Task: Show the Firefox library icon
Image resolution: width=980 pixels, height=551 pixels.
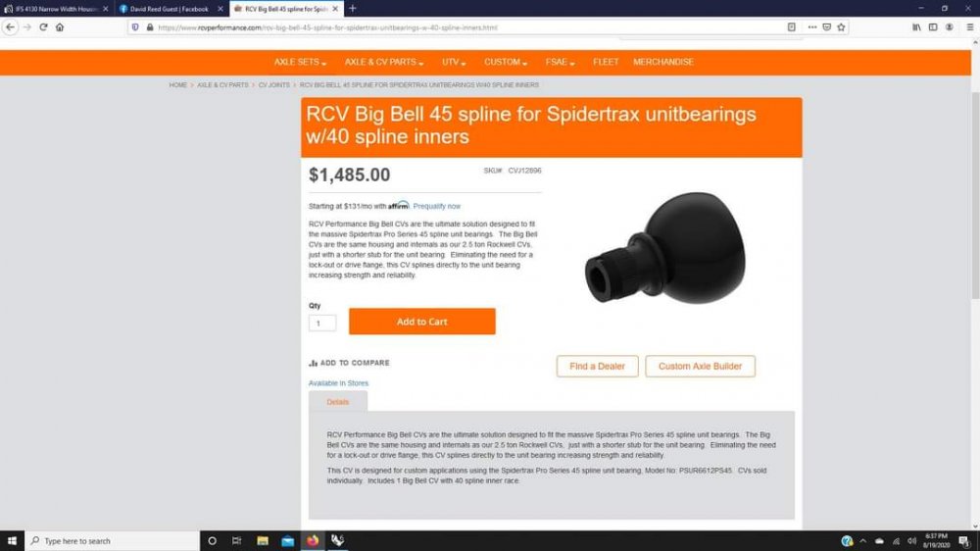Action: 916,26
